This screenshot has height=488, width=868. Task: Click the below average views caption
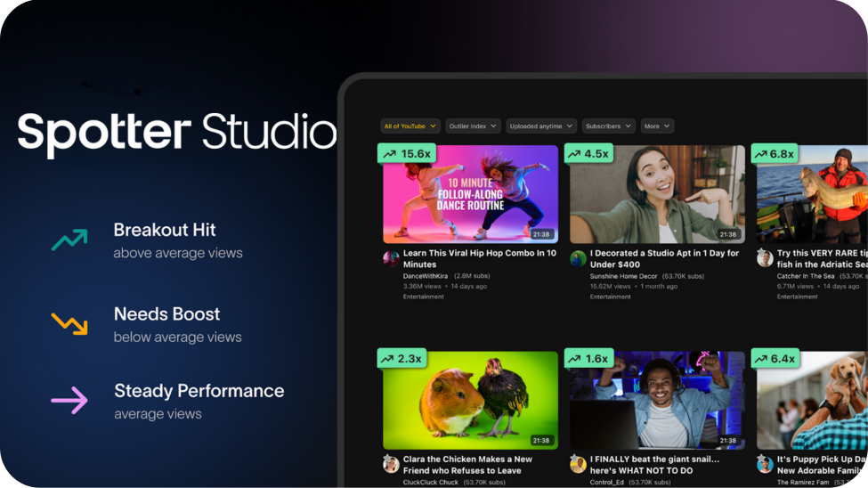click(177, 338)
